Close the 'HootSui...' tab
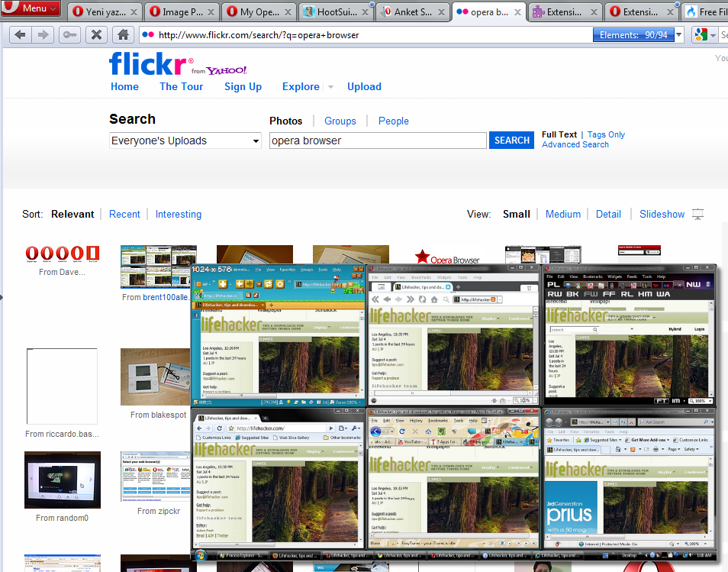The image size is (728, 572). [x=366, y=12]
